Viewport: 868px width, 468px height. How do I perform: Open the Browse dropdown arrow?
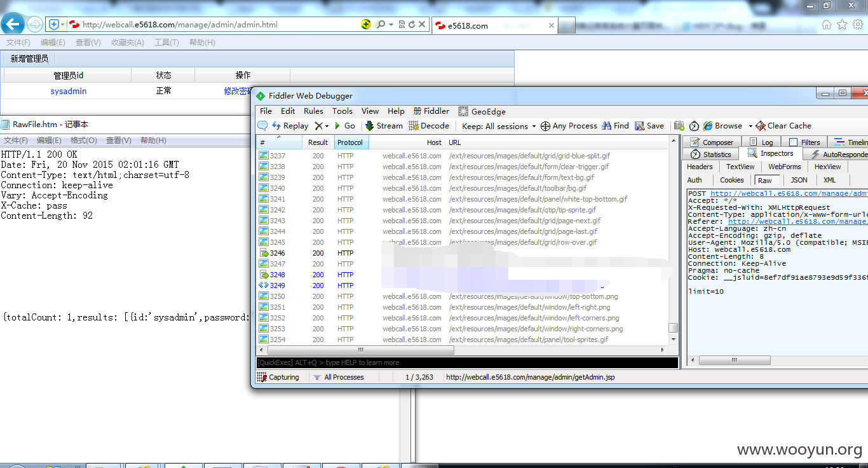click(x=750, y=126)
